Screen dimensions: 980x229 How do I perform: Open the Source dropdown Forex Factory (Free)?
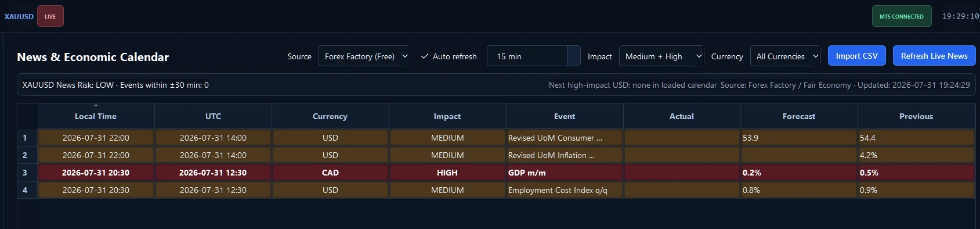point(364,56)
